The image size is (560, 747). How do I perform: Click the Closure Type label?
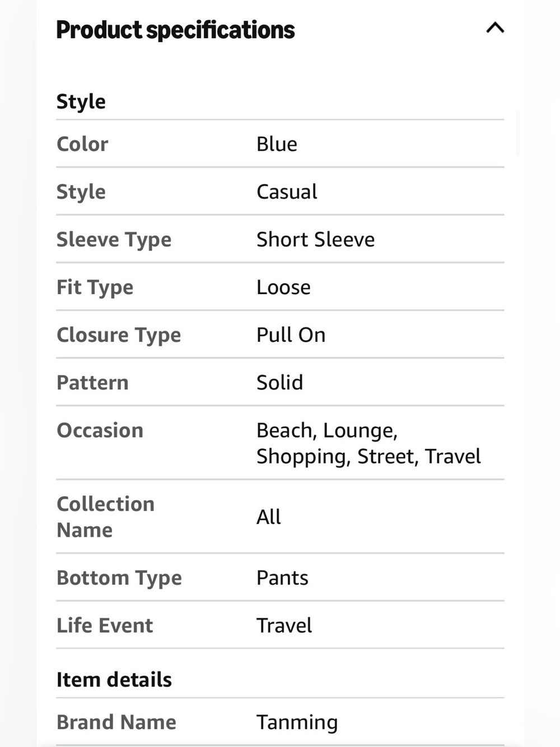119,335
